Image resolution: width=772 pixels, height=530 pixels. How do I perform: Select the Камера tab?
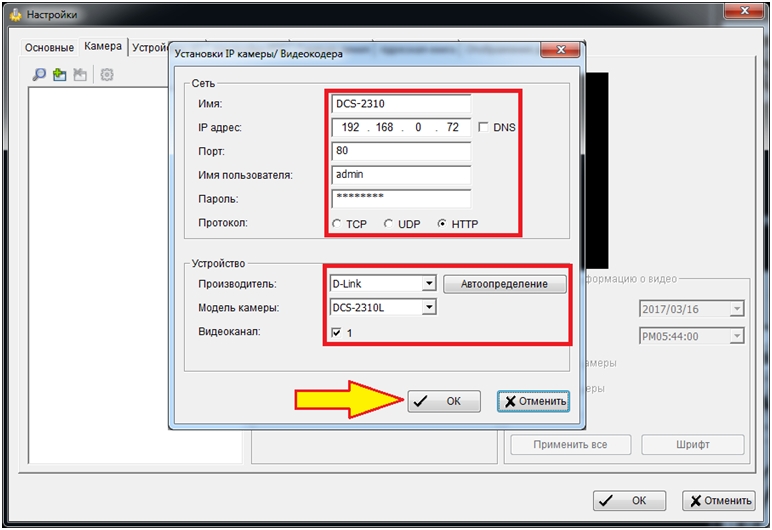[x=103, y=46]
